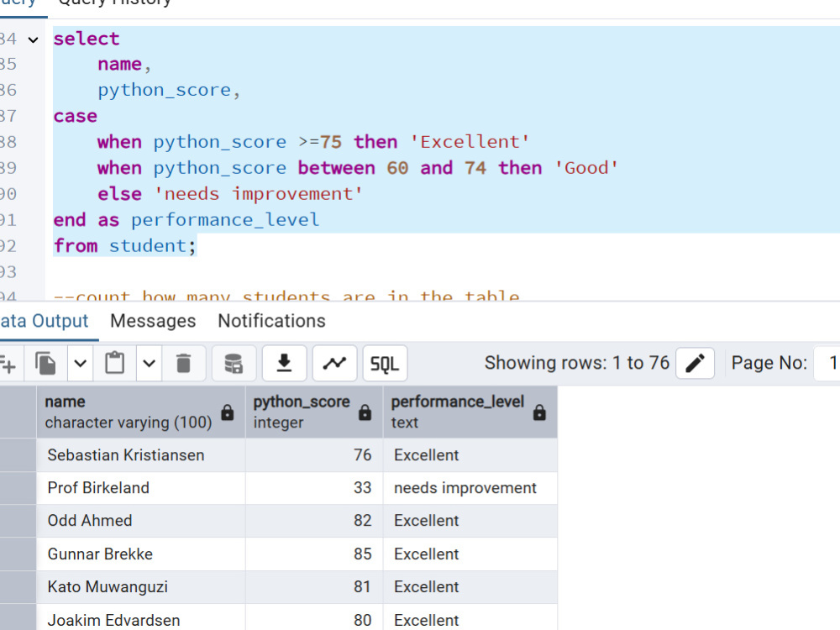Click the SQL button in results toolbar
The width and height of the screenshot is (840, 630).
(385, 364)
